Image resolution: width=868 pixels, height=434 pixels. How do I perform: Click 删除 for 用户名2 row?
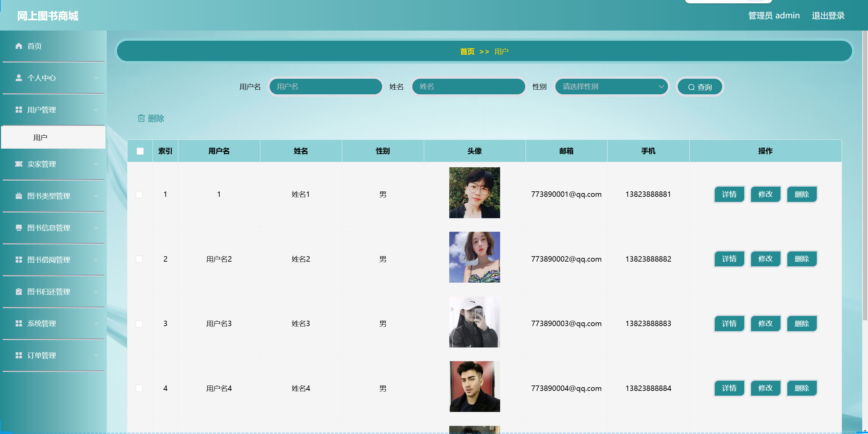click(802, 259)
